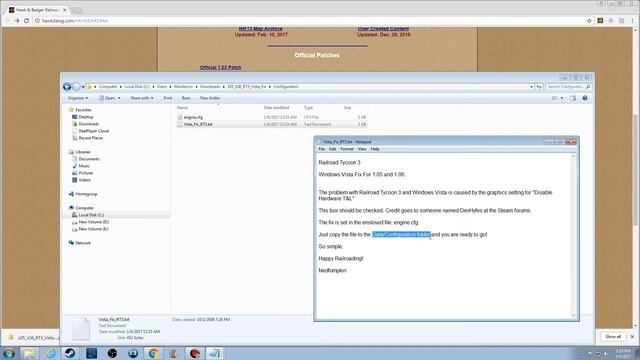640x360 pixels.
Task: Open the Videos library
Action: click(x=85, y=180)
